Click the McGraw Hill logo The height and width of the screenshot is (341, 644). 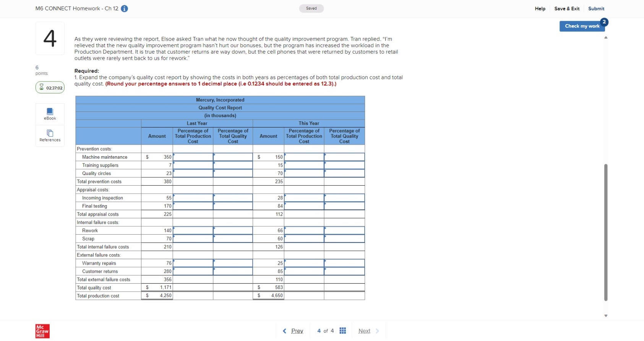click(42, 331)
